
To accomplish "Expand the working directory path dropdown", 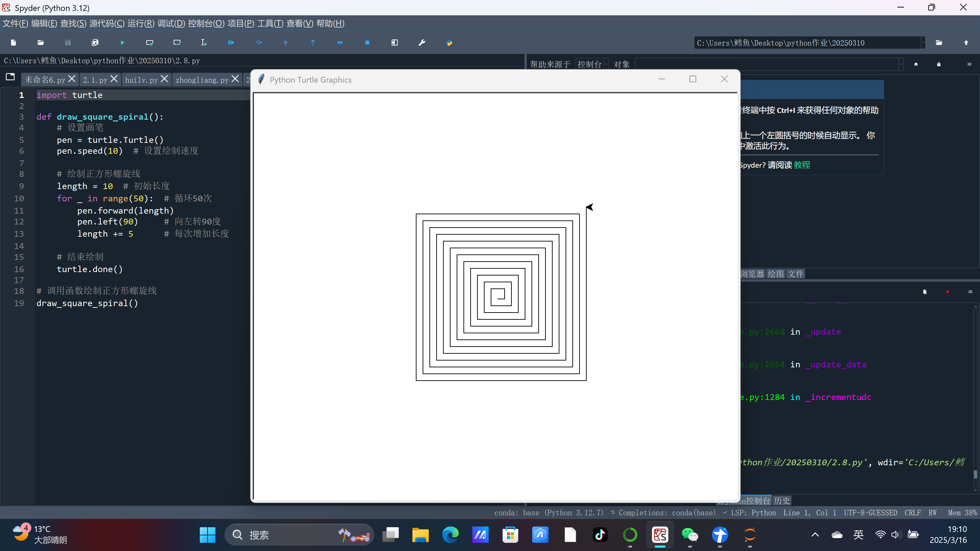I will point(922,43).
